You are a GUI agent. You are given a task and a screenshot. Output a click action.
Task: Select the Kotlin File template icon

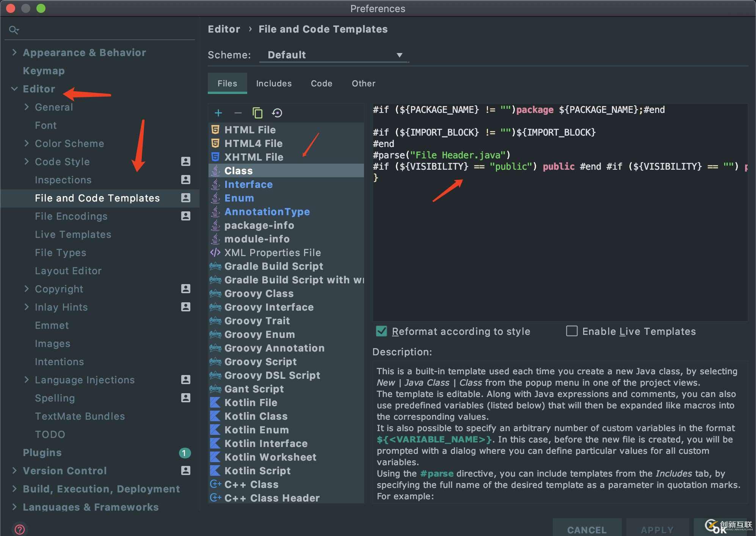(x=215, y=402)
